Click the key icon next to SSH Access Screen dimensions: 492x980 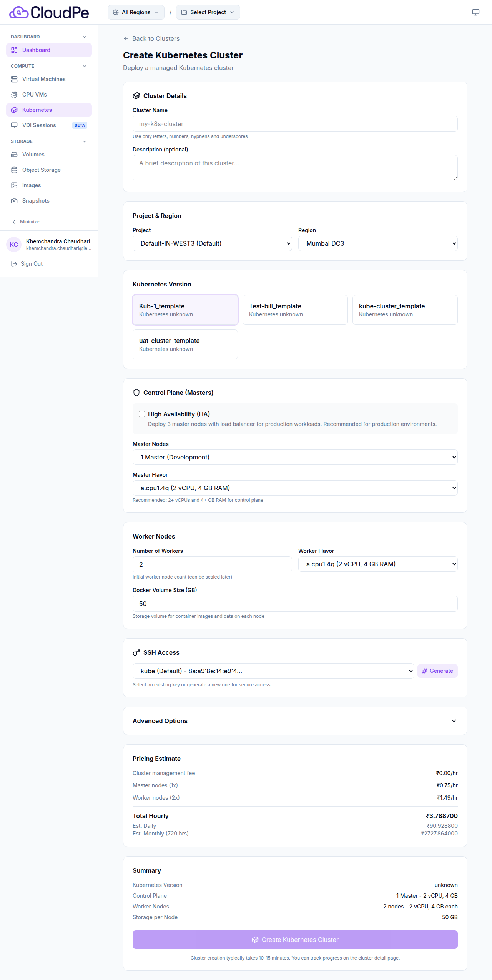[136, 652]
